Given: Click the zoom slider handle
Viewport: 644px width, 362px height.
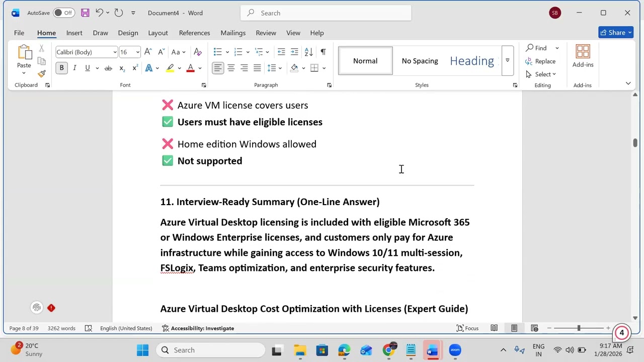Looking at the screenshot, I should 579,328.
